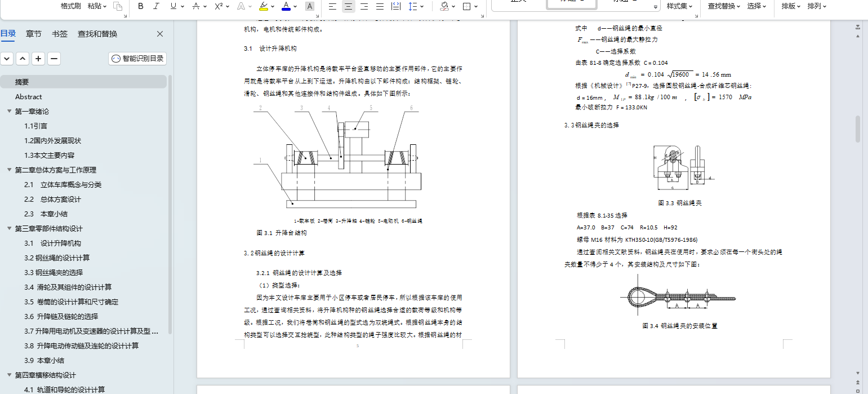Open underline style dropdown arrow
The width and height of the screenshot is (868, 394).
[182, 6]
